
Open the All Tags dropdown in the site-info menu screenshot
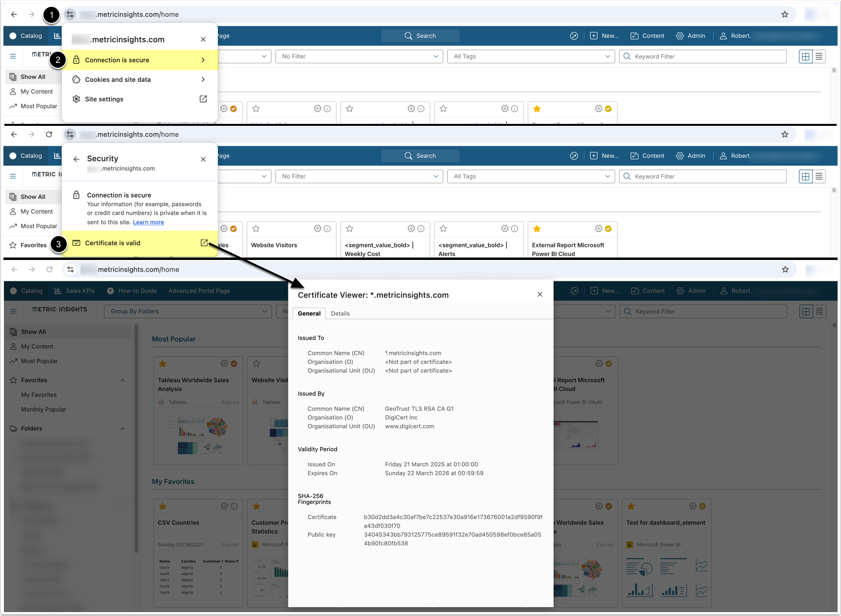click(x=531, y=57)
